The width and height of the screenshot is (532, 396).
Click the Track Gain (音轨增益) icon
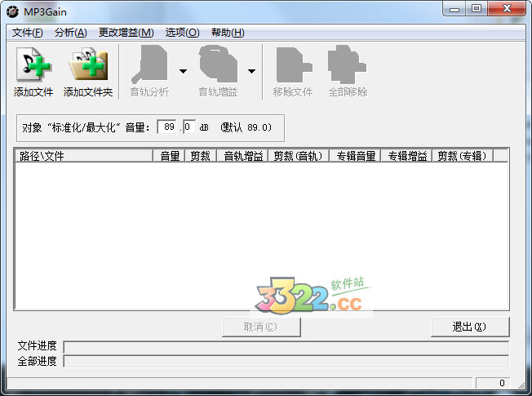point(218,64)
